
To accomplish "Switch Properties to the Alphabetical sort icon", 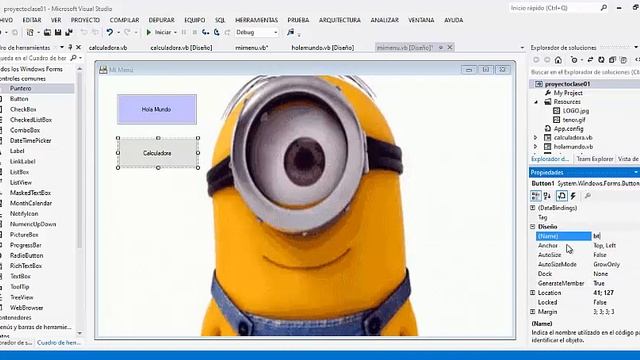I will point(547,196).
